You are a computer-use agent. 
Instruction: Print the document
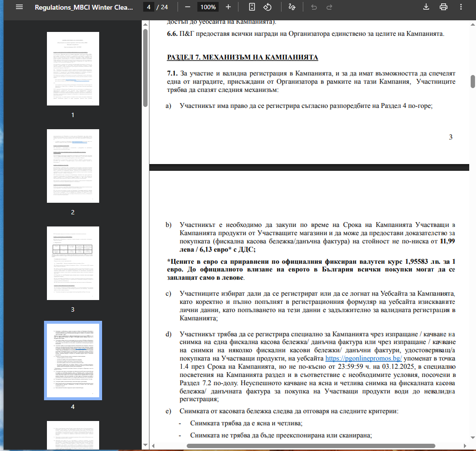pyautogui.click(x=443, y=7)
